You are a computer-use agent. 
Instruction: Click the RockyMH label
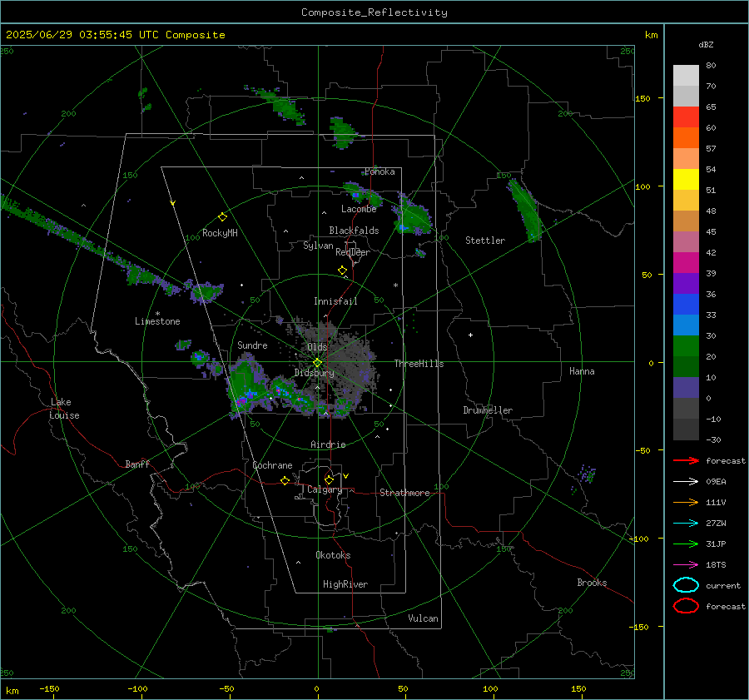click(220, 233)
